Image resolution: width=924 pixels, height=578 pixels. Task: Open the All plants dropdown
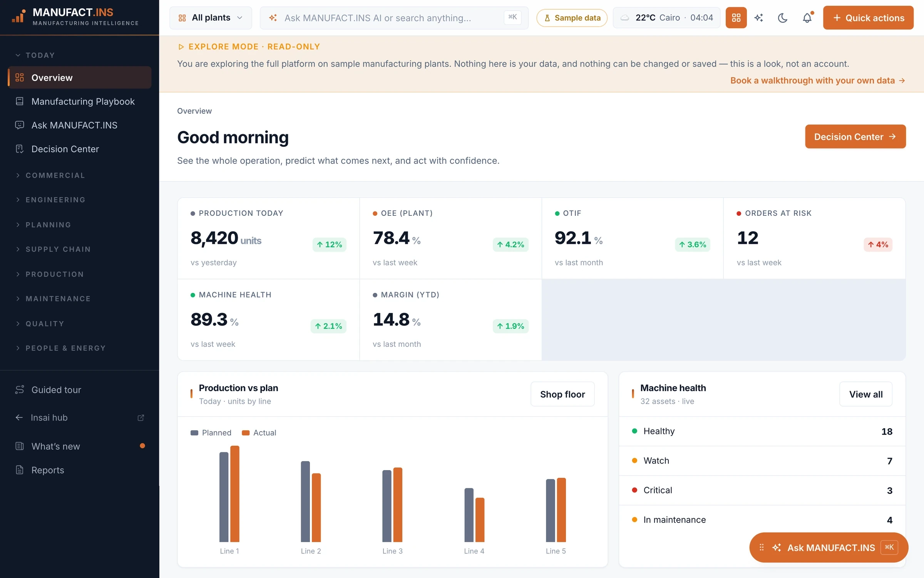[x=211, y=18]
